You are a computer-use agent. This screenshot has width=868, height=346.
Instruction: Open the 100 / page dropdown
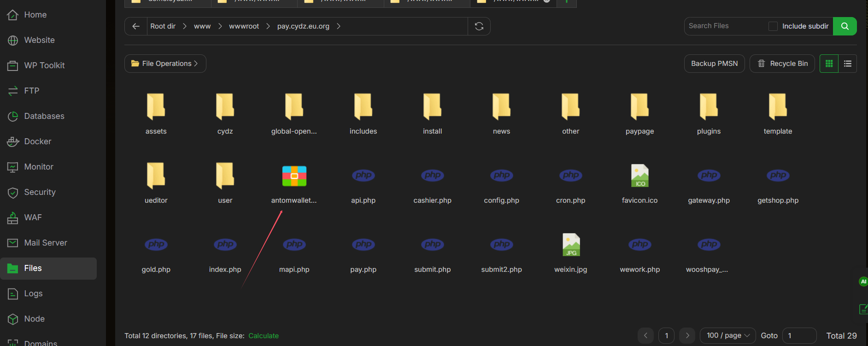coord(728,335)
